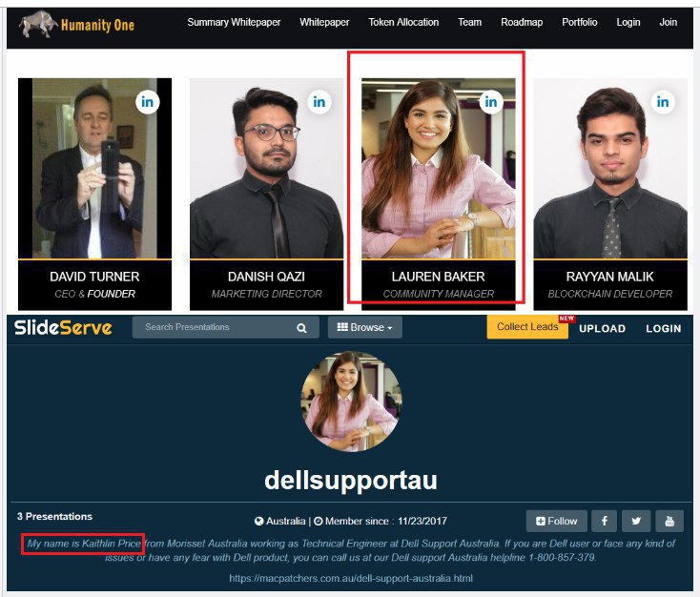
Task: Go to Token Allocation section
Action: [x=403, y=22]
